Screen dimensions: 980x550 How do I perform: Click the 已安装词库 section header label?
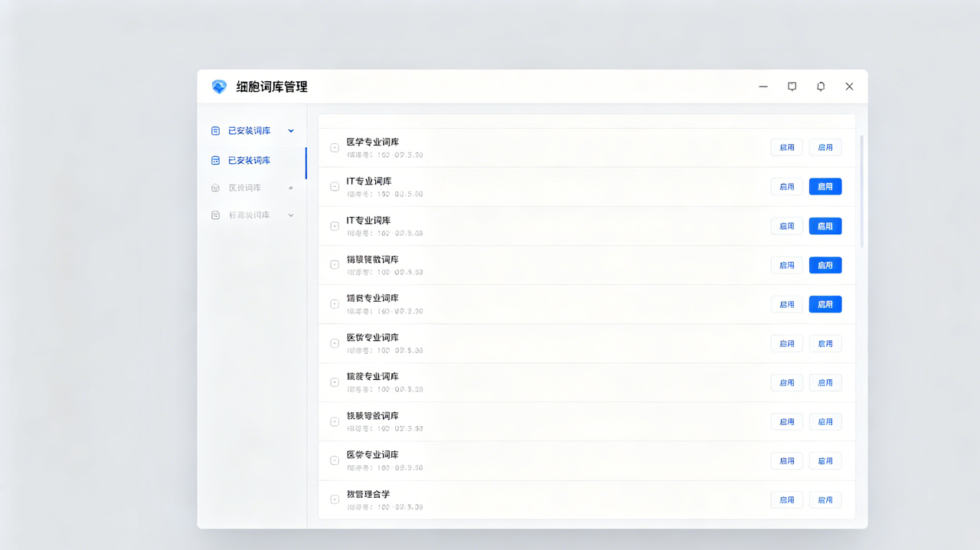(x=250, y=131)
